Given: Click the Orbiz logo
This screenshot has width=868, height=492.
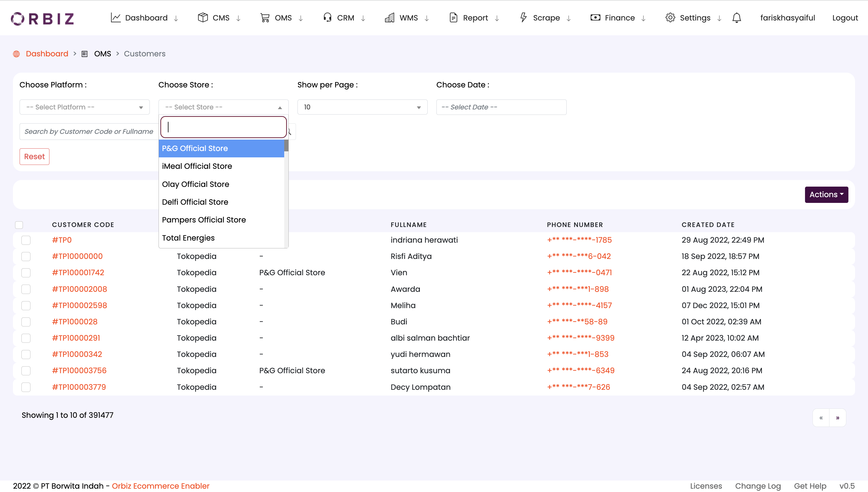Looking at the screenshot, I should [x=42, y=18].
